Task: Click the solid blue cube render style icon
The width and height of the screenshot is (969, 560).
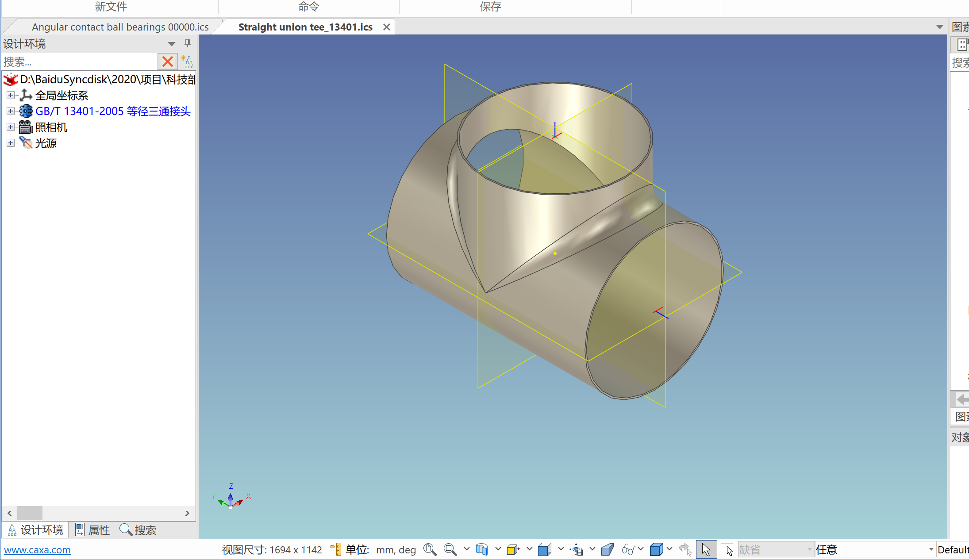Action: 657,549
